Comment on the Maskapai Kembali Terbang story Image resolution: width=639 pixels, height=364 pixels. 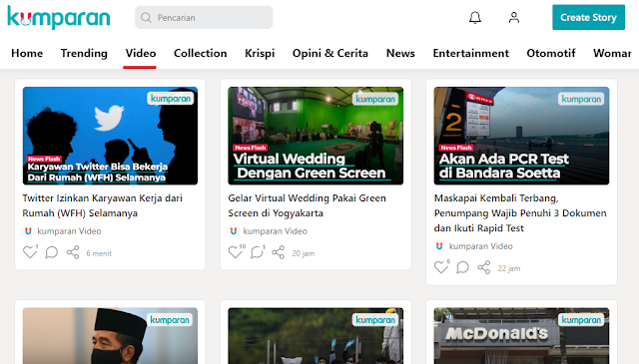(x=462, y=267)
